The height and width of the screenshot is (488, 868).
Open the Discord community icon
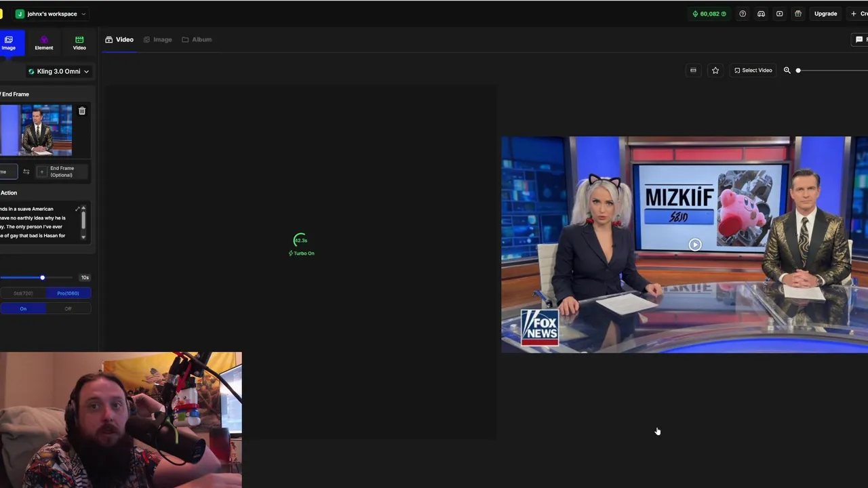pos(761,14)
